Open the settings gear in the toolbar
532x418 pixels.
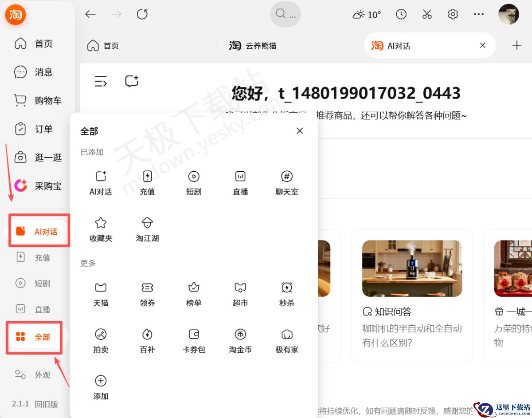[453, 14]
